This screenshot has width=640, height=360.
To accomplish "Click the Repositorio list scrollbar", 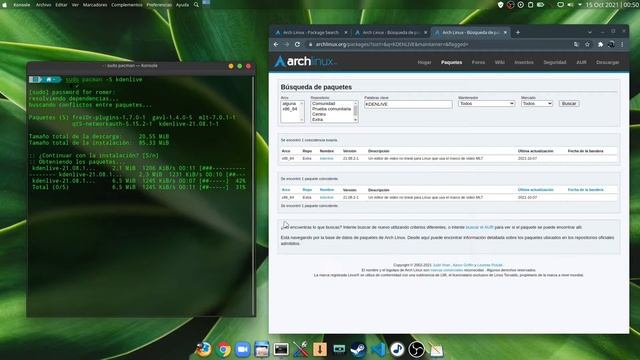I will [356, 111].
